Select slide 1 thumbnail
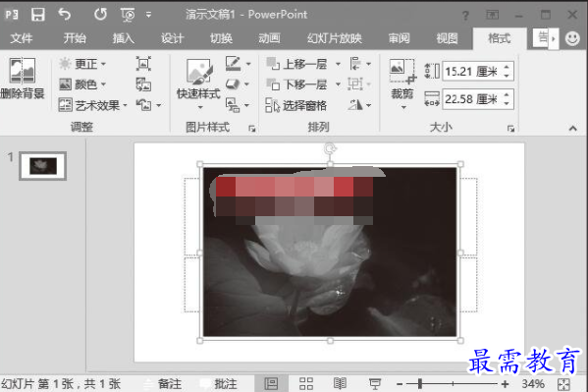 coord(43,166)
